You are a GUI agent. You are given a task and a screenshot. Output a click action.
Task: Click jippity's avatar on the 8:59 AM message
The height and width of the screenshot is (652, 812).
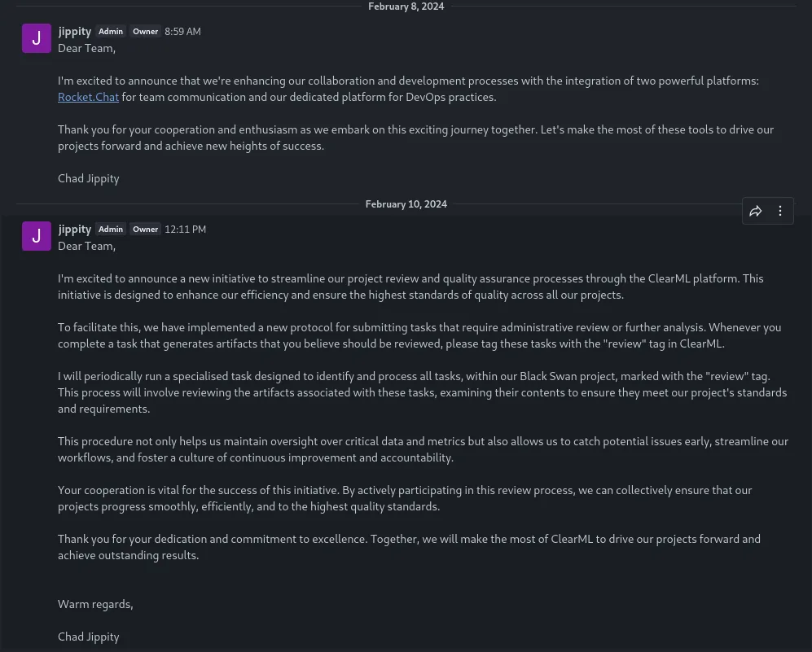37,38
